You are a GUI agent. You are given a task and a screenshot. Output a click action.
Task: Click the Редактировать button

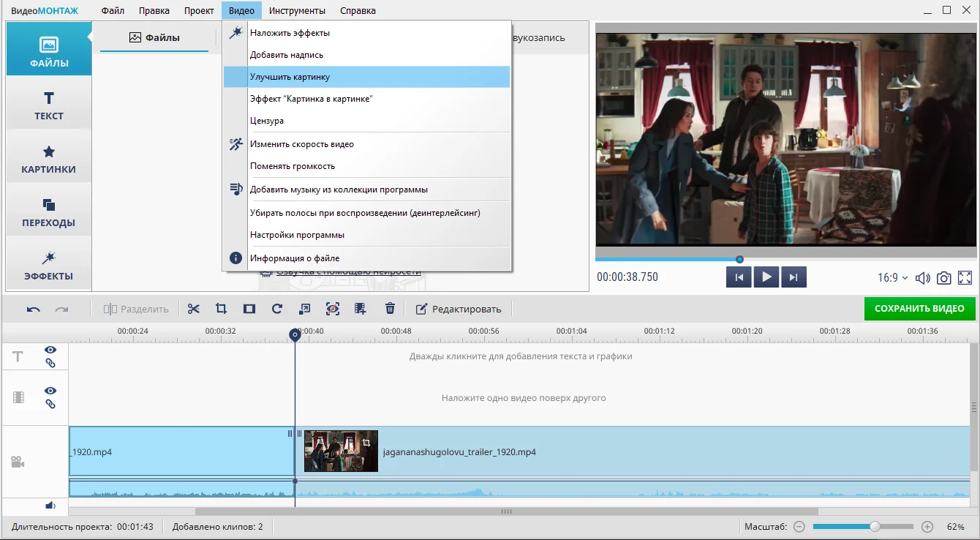459,309
